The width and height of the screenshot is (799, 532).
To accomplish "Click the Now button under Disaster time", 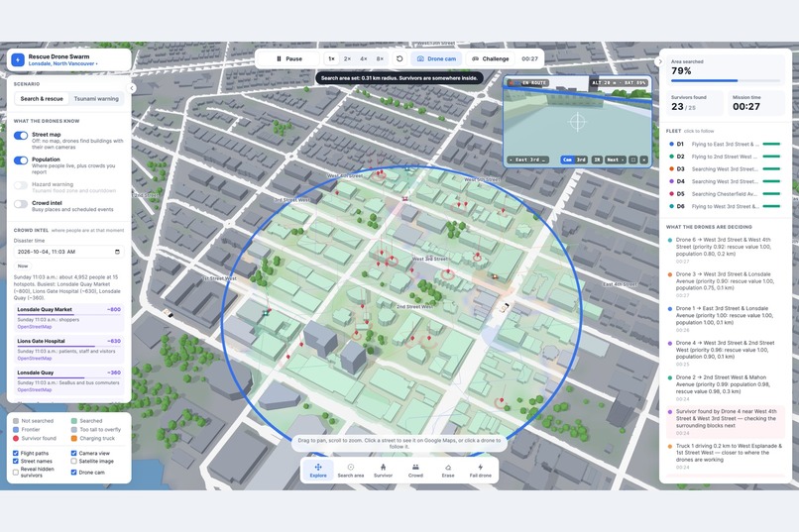I will click(23, 266).
